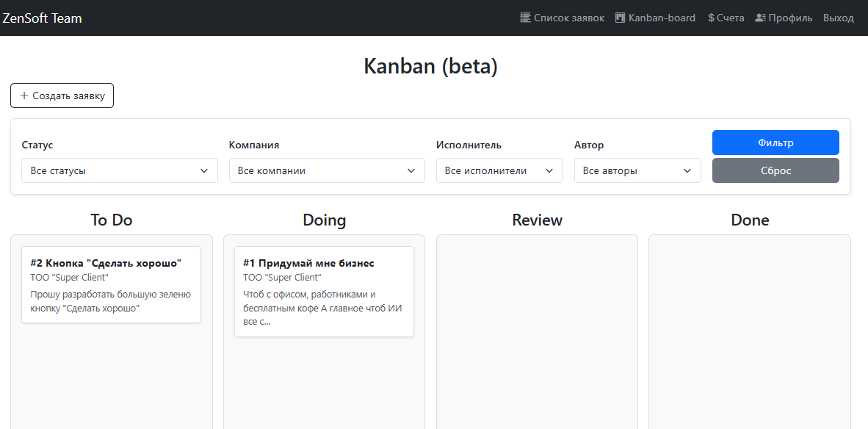Open the "Все авторы" dropdown
868x429 pixels.
pos(637,170)
